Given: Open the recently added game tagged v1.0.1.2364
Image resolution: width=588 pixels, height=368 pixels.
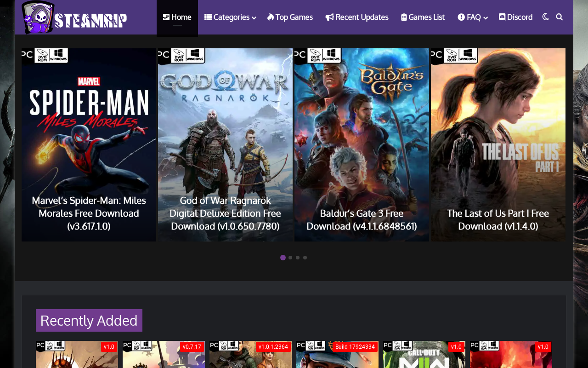Looking at the screenshot, I should [x=250, y=354].
